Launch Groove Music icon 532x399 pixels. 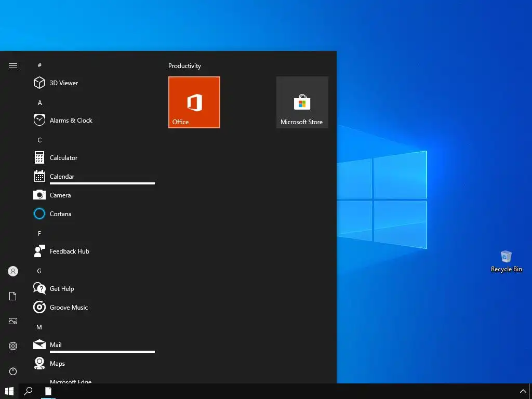39,307
